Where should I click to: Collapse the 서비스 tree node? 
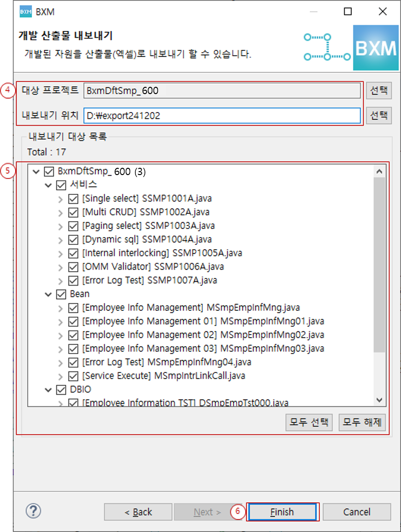pyautogui.click(x=47, y=185)
